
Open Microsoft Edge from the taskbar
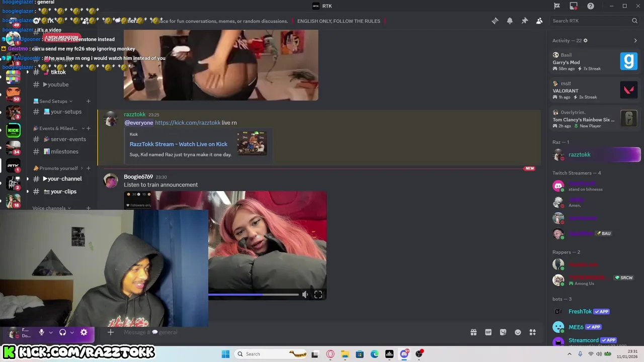tap(374, 354)
